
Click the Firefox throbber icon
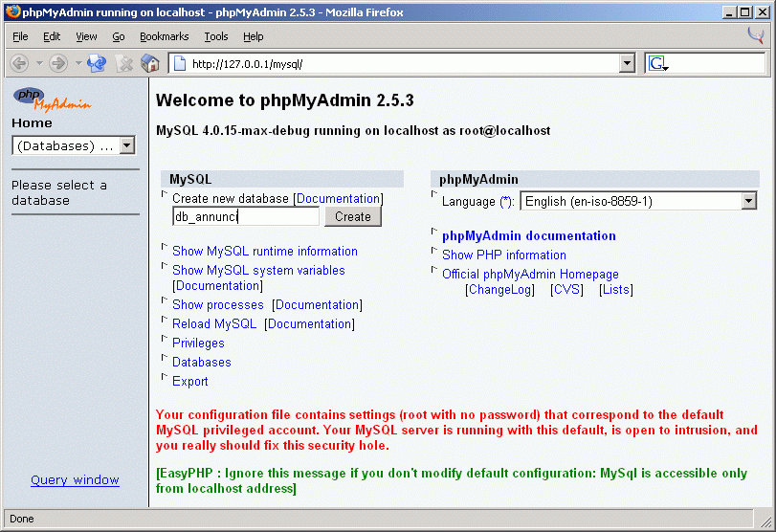pyautogui.click(x=755, y=36)
